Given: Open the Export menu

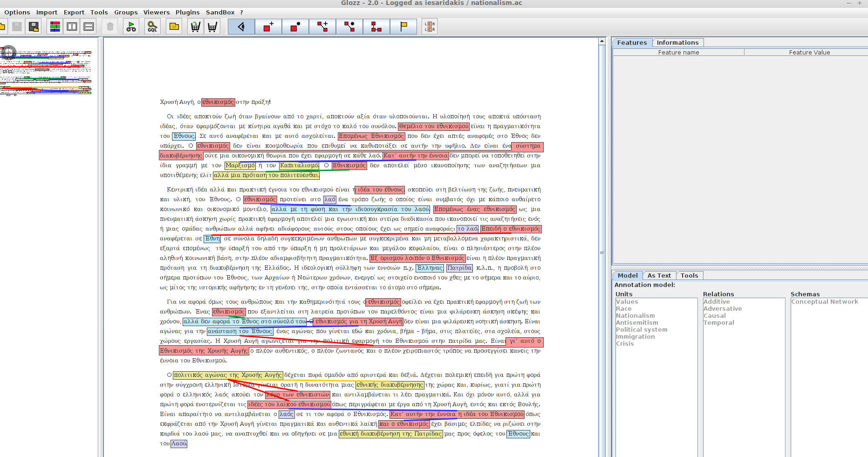Looking at the screenshot, I should 74,12.
